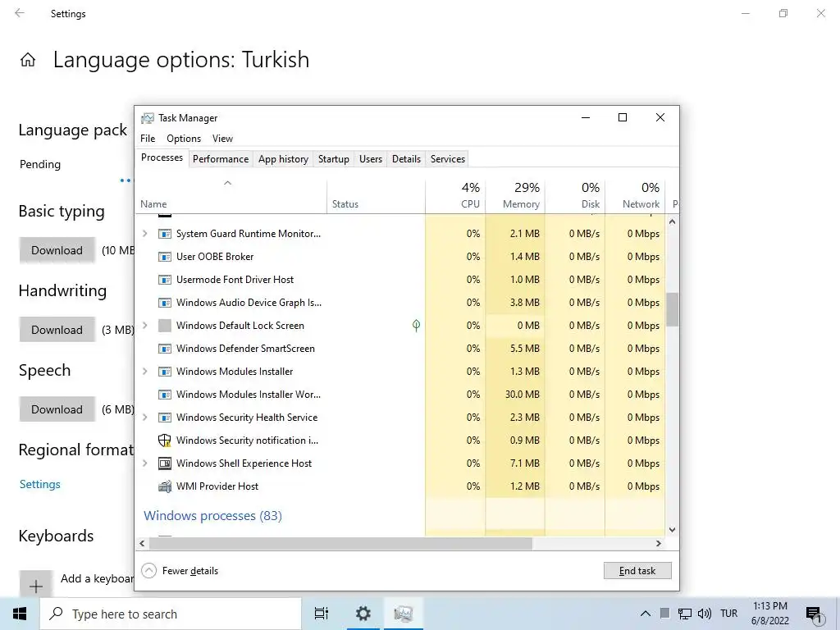The image size is (840, 630).
Task: Click the Windows Defender SmartScreen icon
Action: click(x=165, y=349)
